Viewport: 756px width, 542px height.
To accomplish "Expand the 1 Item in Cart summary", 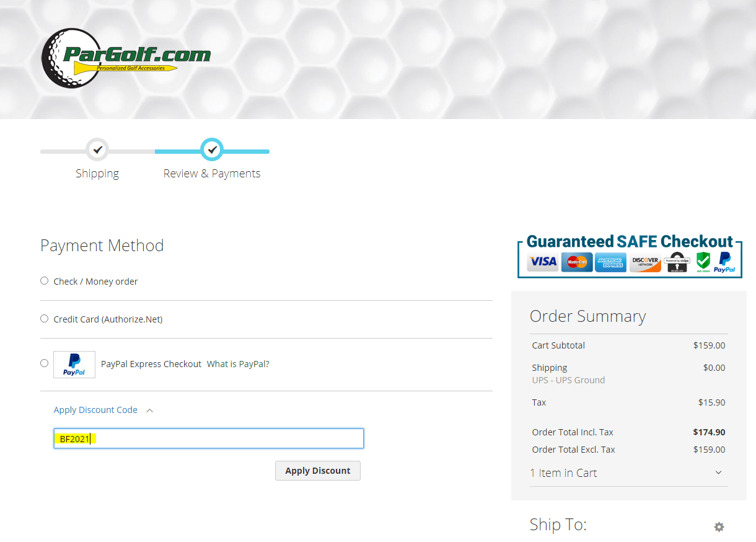I will [x=563, y=473].
